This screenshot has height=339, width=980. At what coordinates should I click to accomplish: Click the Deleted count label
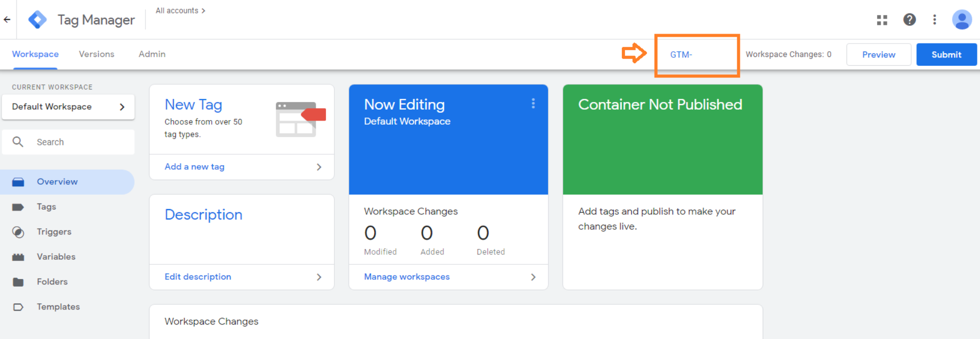click(x=491, y=252)
